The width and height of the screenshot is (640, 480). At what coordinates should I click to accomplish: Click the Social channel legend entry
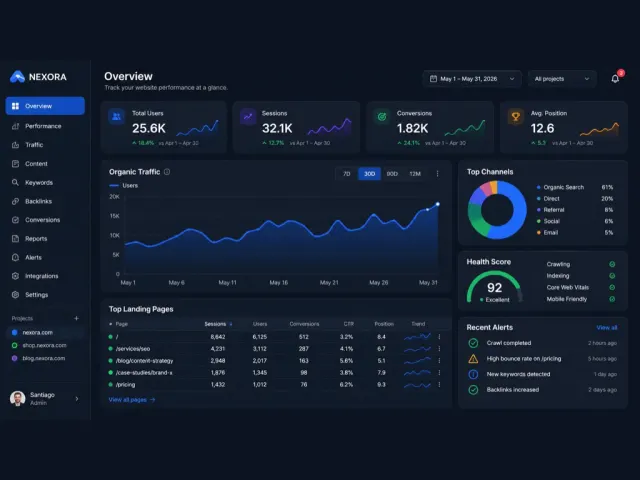(575, 221)
